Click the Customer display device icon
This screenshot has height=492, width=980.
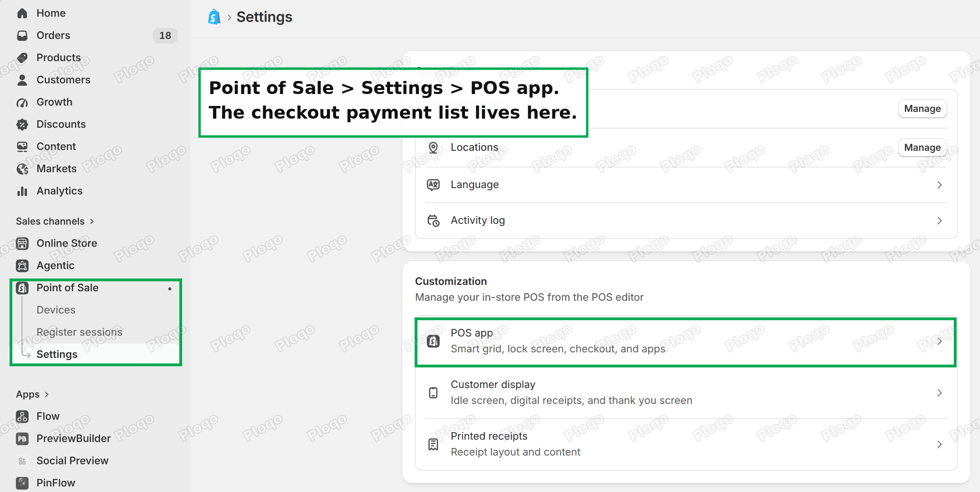(433, 393)
